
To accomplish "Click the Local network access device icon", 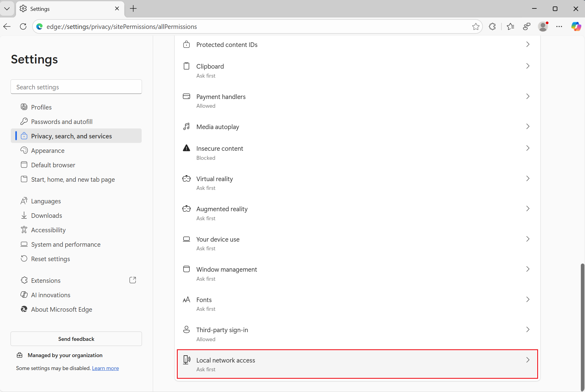I will (x=186, y=360).
